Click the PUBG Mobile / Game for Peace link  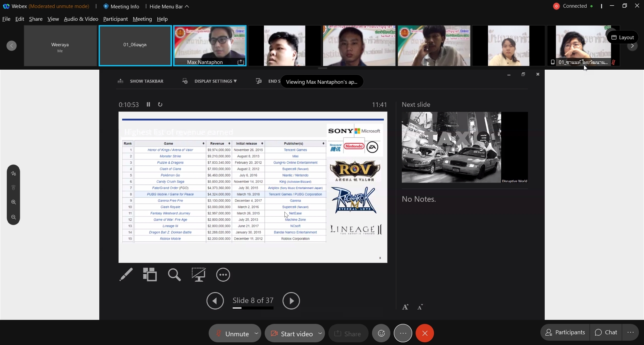(170, 194)
